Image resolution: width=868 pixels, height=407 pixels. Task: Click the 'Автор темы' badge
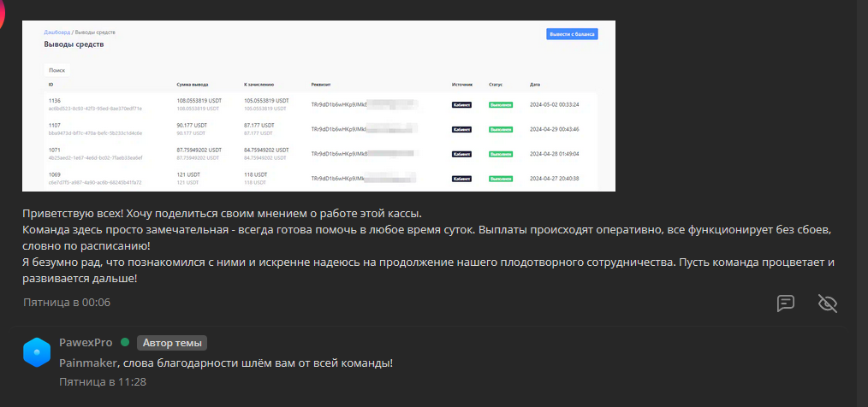click(172, 343)
